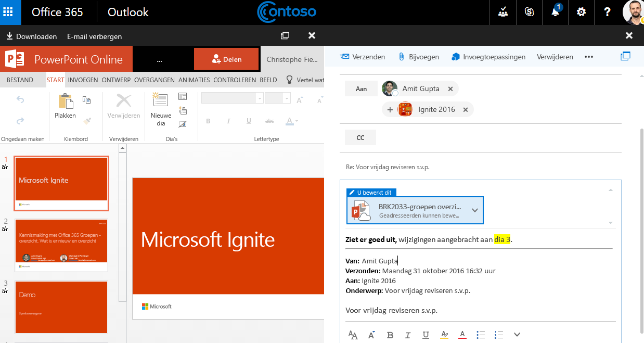Viewport: 644px width, 343px height.
Task: Click the Delen share button
Action: (x=226, y=59)
